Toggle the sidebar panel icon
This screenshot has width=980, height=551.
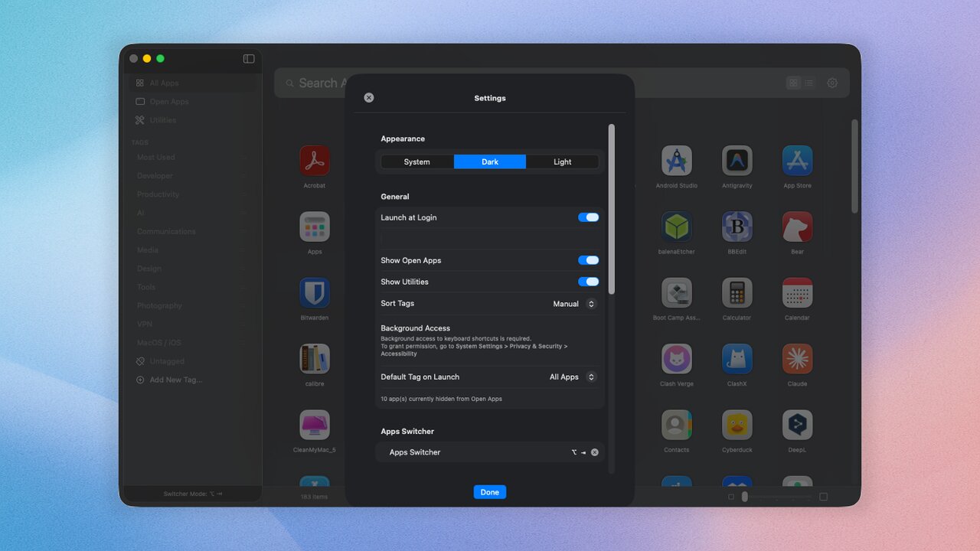pos(249,59)
